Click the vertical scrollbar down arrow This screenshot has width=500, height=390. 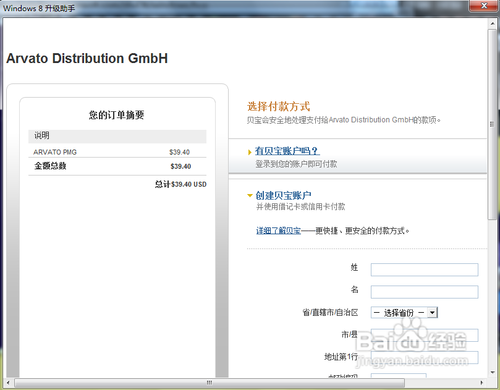492,372
